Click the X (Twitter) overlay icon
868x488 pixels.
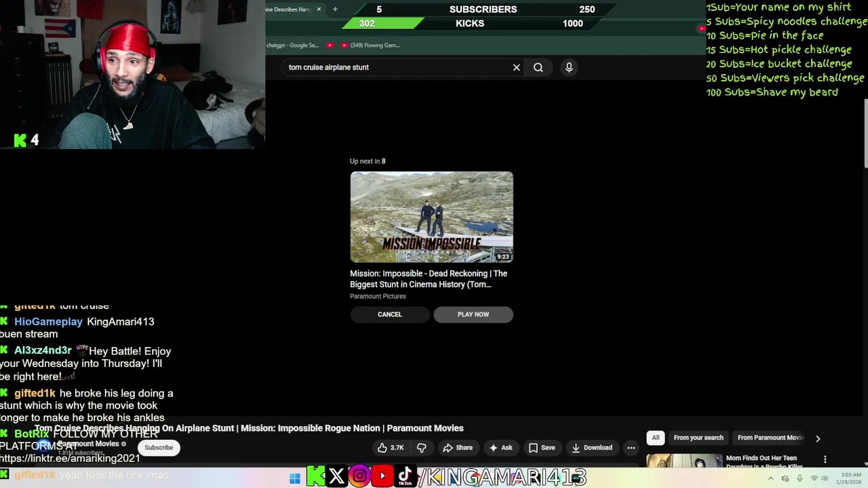336,476
